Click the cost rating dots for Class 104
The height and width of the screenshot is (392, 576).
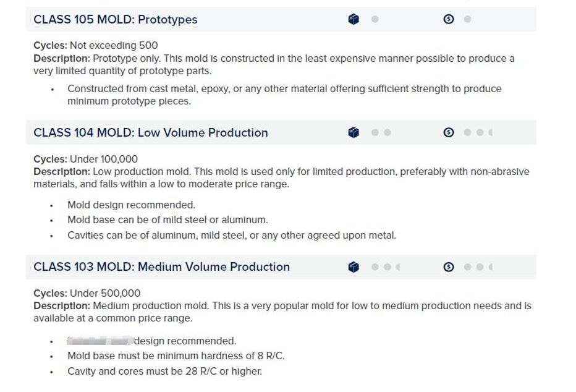[x=478, y=132]
